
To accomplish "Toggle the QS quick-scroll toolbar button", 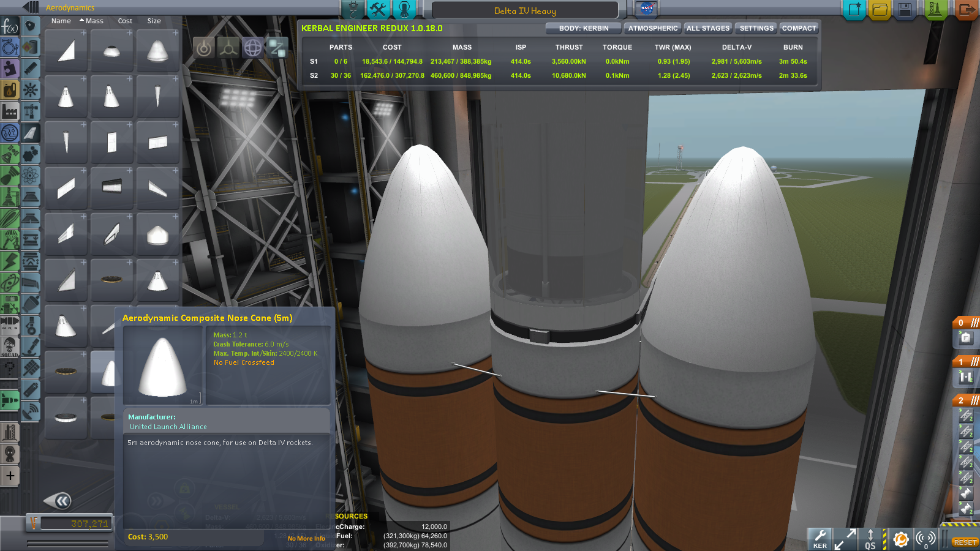I will pos(870,539).
